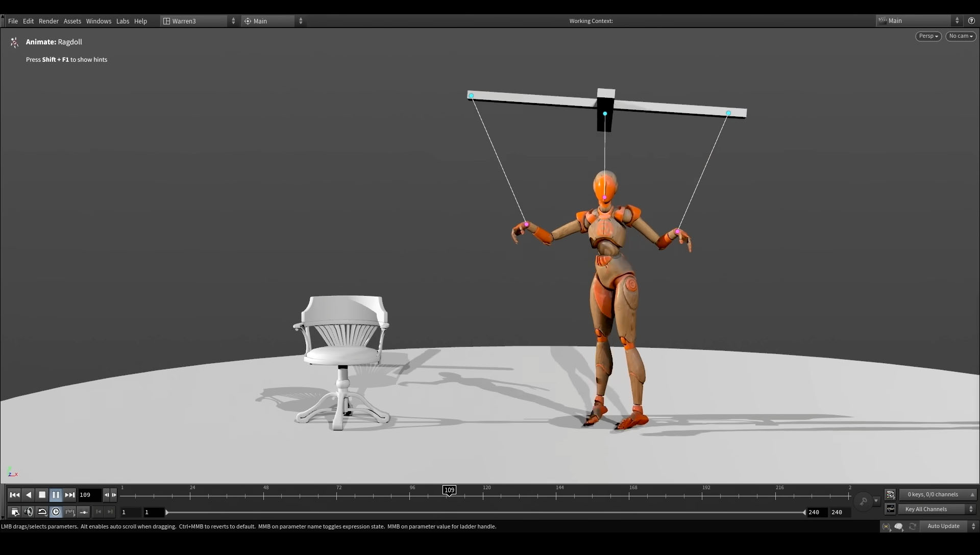Open the key button dropdown arrow

(876, 501)
